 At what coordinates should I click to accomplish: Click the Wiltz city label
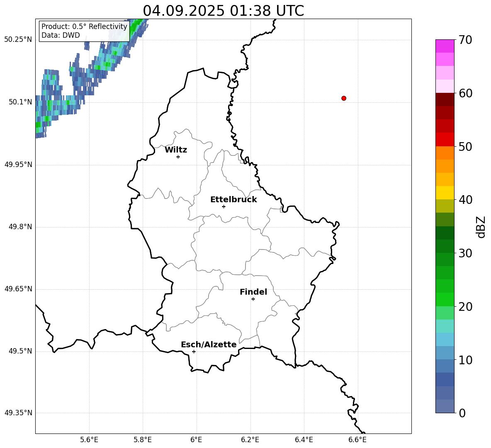coord(176,150)
